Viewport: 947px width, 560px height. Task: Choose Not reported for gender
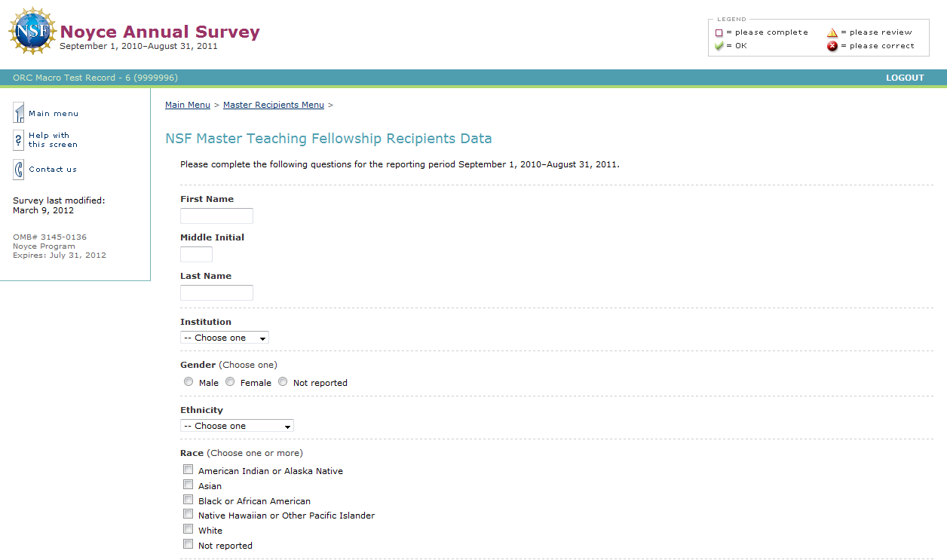pyautogui.click(x=283, y=382)
